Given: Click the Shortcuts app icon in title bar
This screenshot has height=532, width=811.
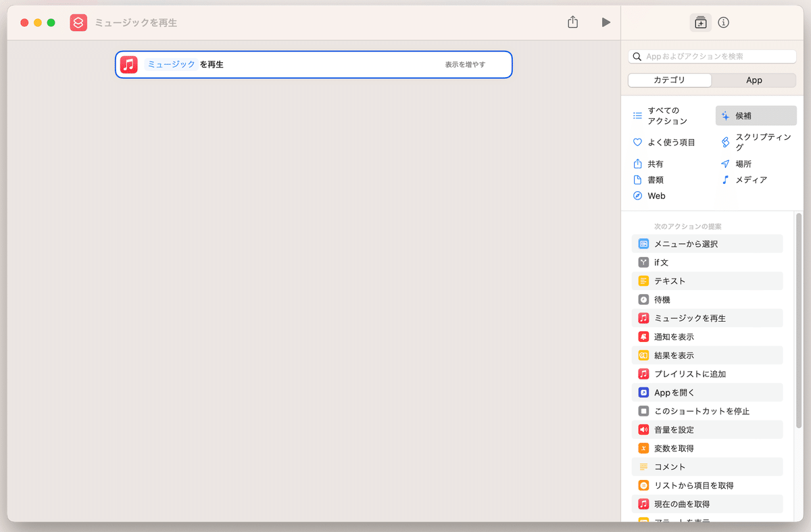Looking at the screenshot, I should point(78,22).
